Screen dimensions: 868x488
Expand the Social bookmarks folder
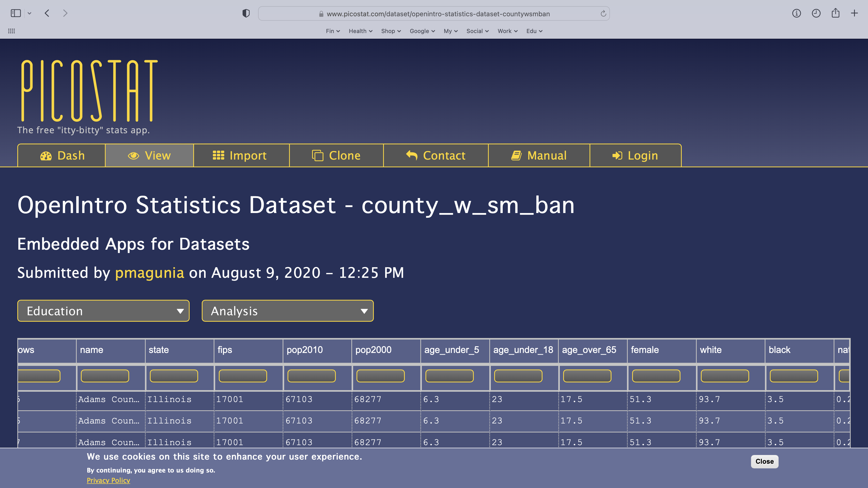(x=477, y=31)
